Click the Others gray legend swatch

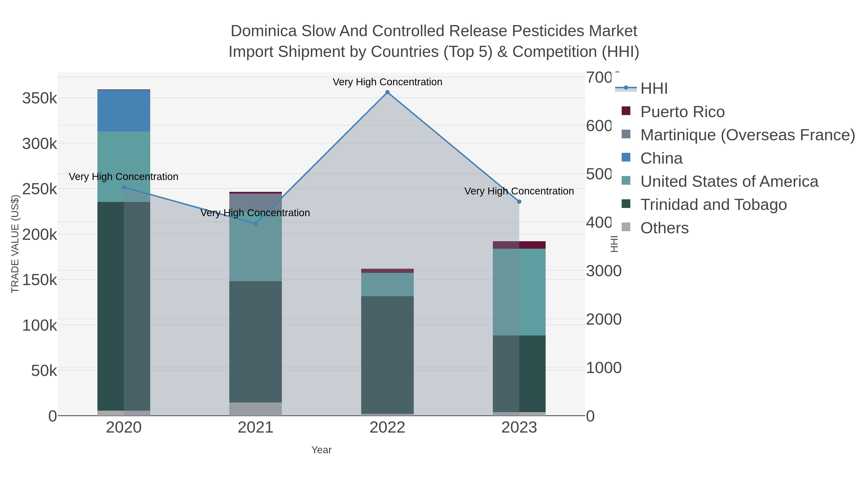tap(626, 227)
